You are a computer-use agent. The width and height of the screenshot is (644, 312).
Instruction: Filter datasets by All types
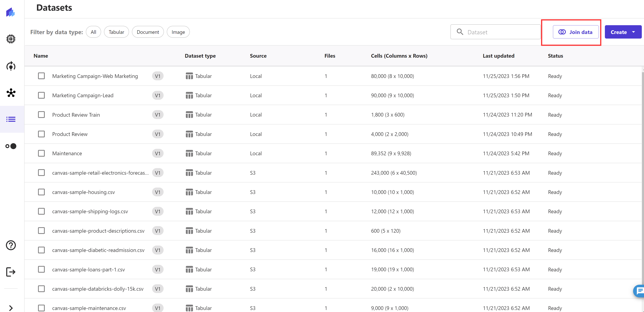click(x=93, y=32)
